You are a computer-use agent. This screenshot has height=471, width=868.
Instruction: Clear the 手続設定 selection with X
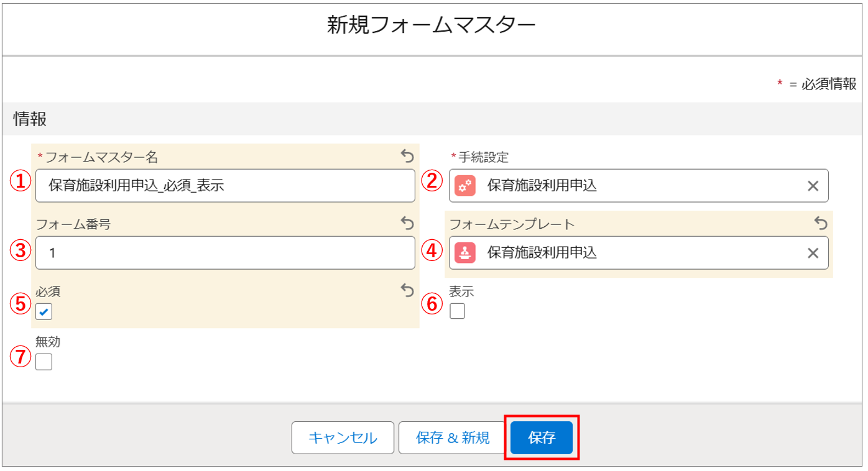click(x=813, y=186)
